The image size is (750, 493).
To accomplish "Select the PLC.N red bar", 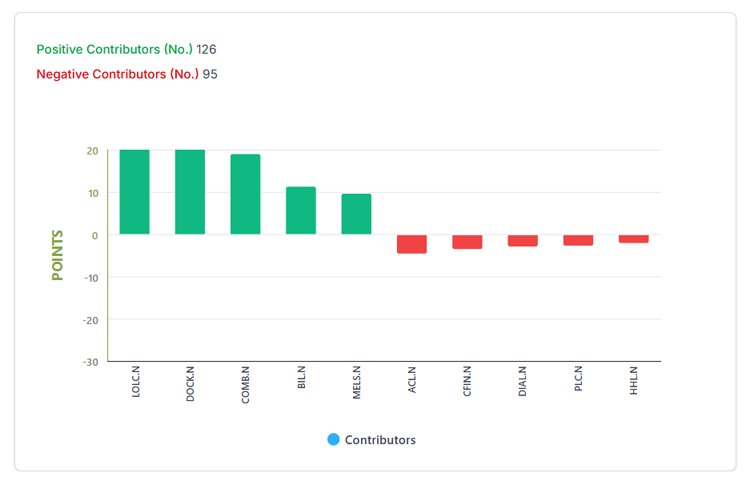I will (x=578, y=240).
